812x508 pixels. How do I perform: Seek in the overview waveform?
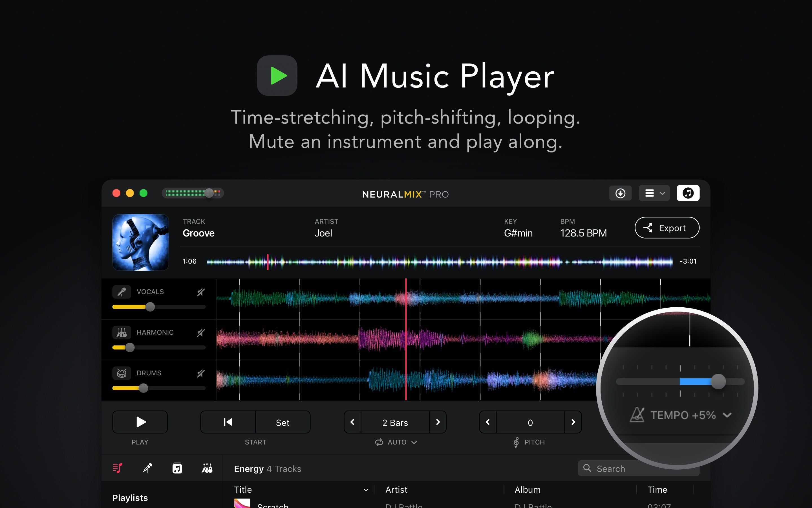pyautogui.click(x=440, y=261)
